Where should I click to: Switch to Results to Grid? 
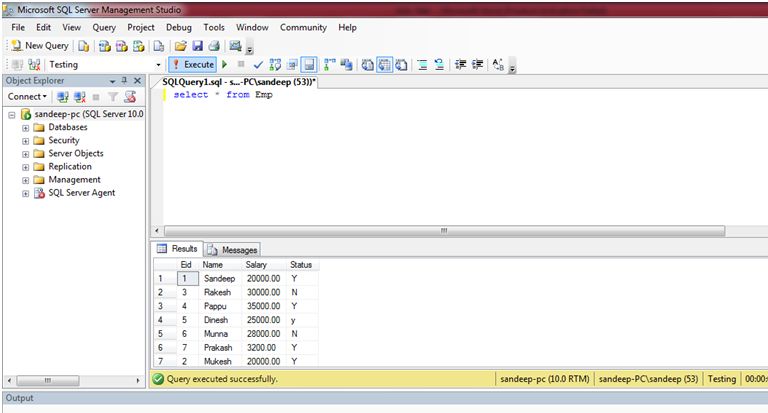pos(384,65)
